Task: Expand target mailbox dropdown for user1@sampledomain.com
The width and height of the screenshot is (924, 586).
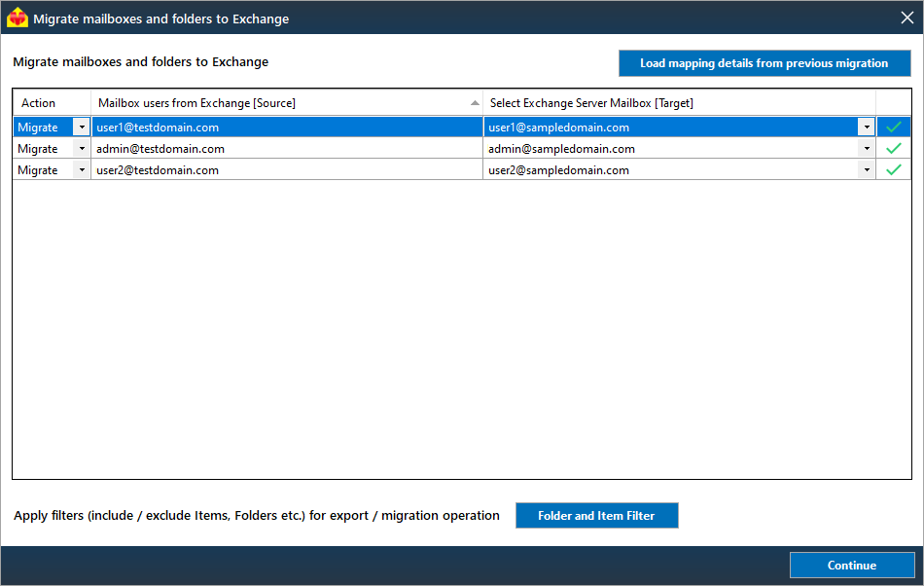Action: [867, 128]
